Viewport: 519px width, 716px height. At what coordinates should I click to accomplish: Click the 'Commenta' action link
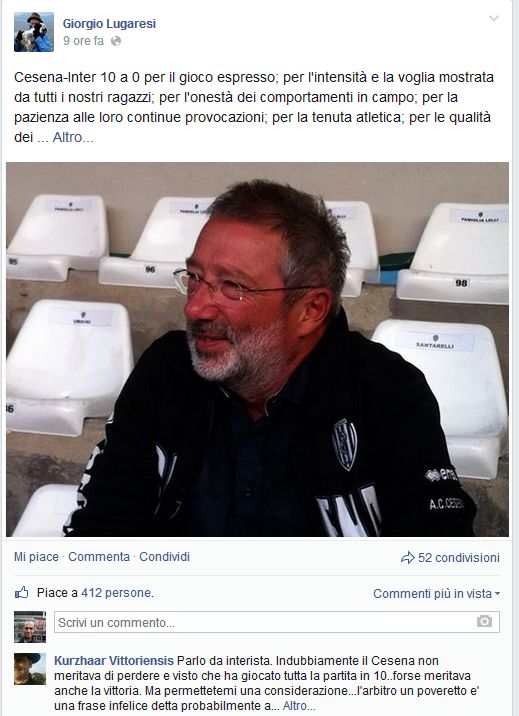tap(99, 557)
